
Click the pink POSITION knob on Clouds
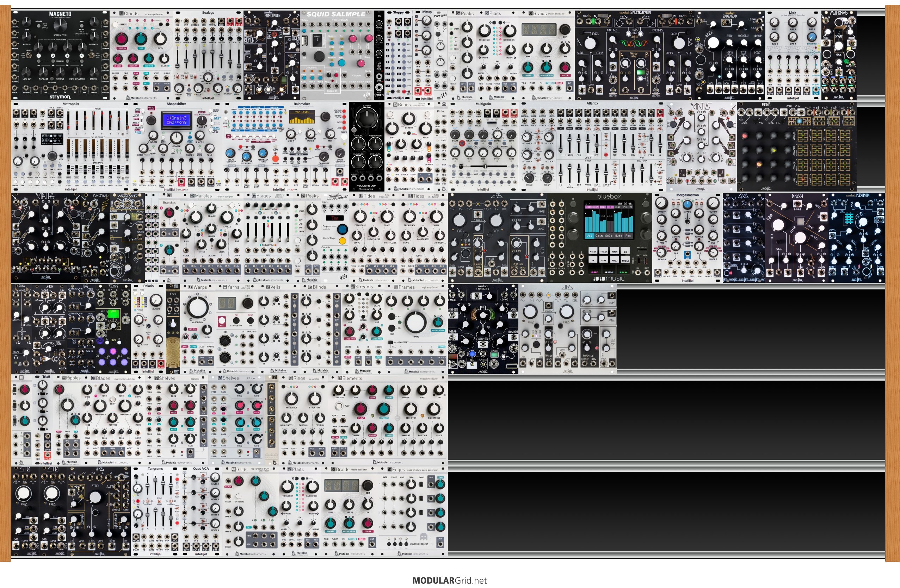pos(122,39)
